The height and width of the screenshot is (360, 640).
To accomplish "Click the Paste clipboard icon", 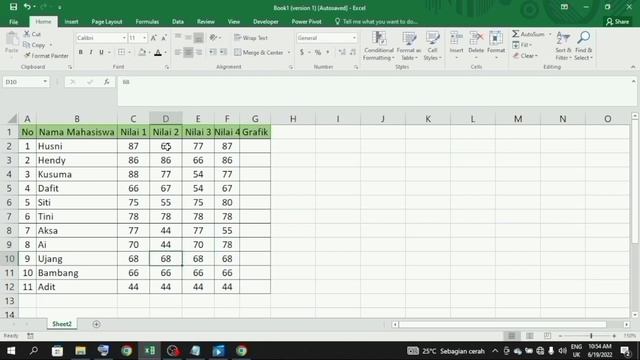I will coord(11,40).
